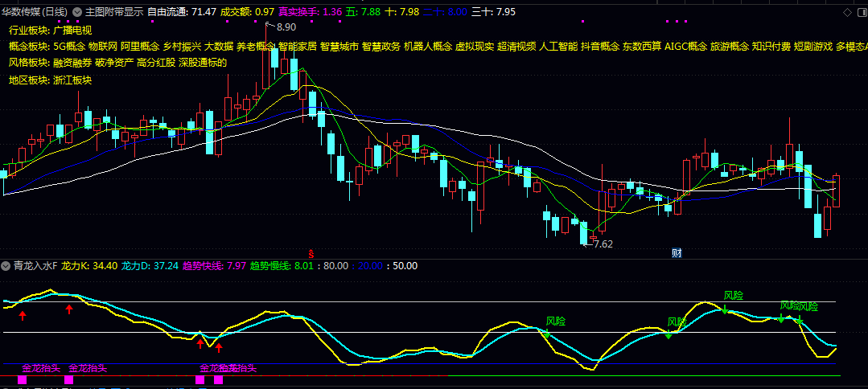
Task: Click the 三十: 7.95 moving average value
Action: point(494,11)
